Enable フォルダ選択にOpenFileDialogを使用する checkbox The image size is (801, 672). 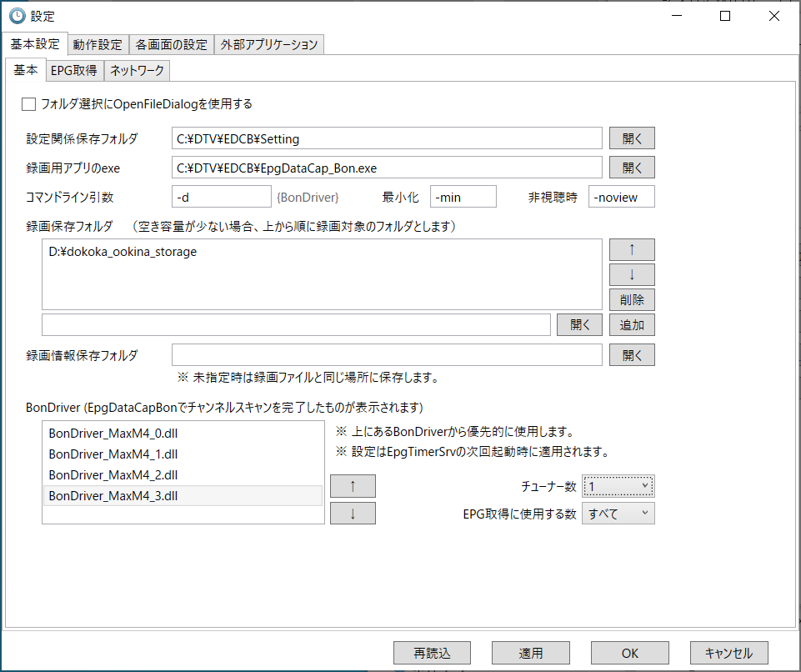point(28,104)
